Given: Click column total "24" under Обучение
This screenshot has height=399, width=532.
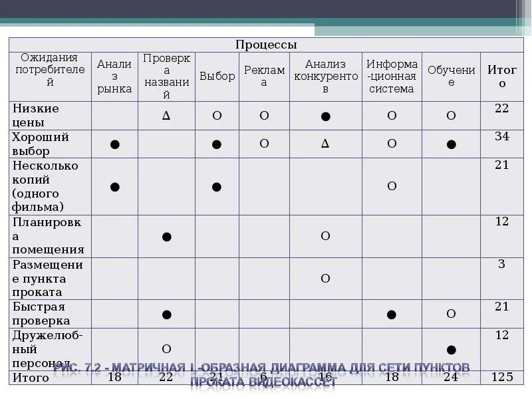Looking at the screenshot, I should [x=451, y=377].
